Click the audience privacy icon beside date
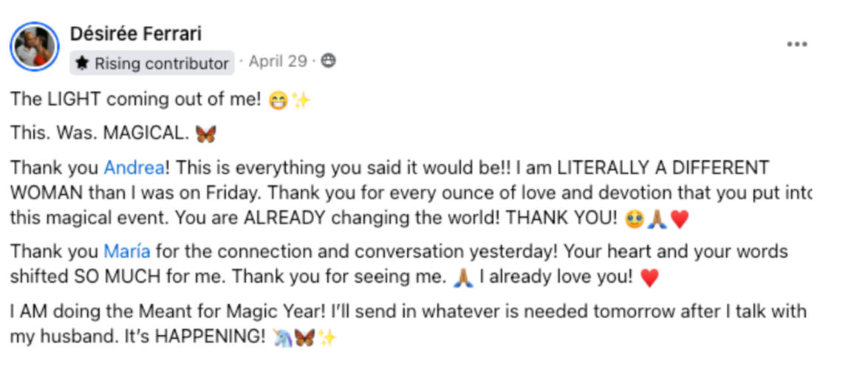This screenshot has width=868, height=375. (329, 61)
